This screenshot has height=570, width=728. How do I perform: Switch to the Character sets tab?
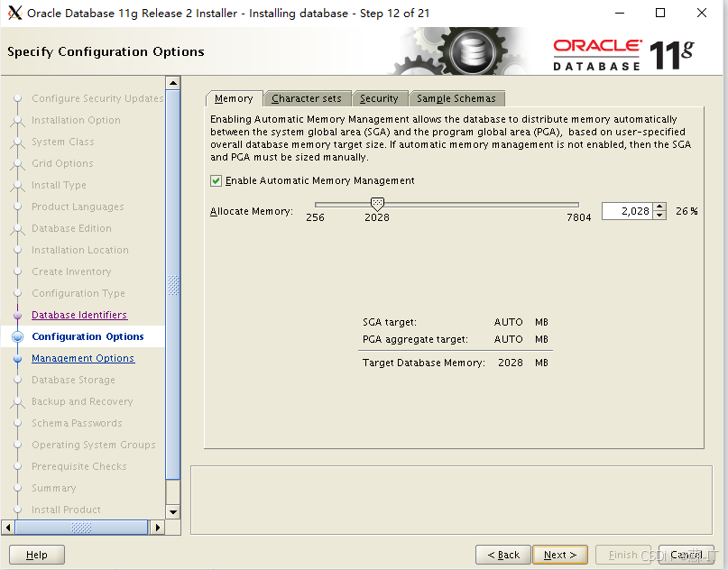(x=308, y=98)
